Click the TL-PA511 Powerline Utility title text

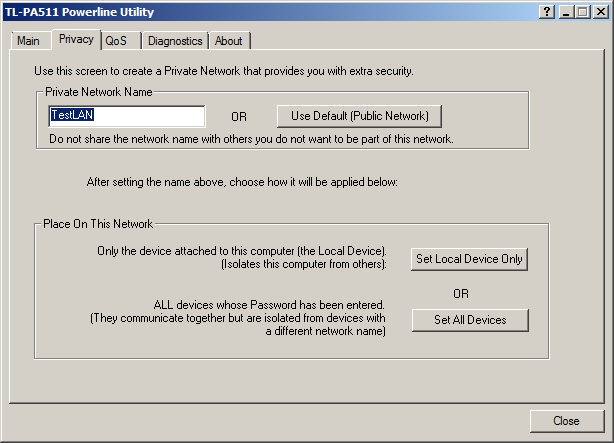coord(80,11)
